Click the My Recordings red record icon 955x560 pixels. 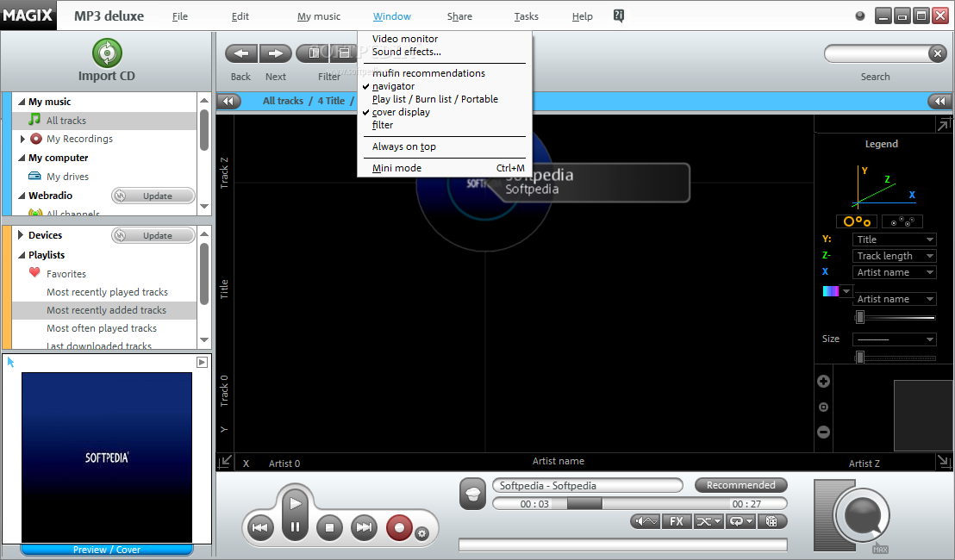(x=36, y=139)
